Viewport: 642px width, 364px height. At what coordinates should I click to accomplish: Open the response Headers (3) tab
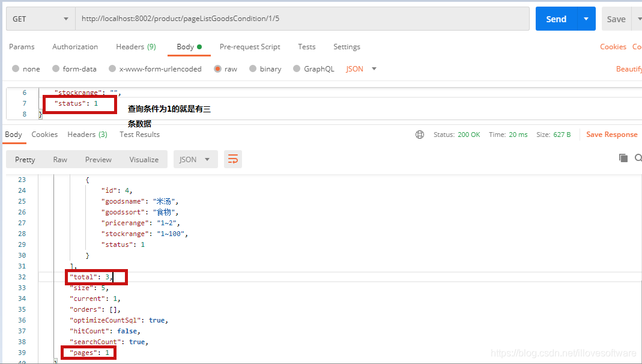pyautogui.click(x=87, y=135)
